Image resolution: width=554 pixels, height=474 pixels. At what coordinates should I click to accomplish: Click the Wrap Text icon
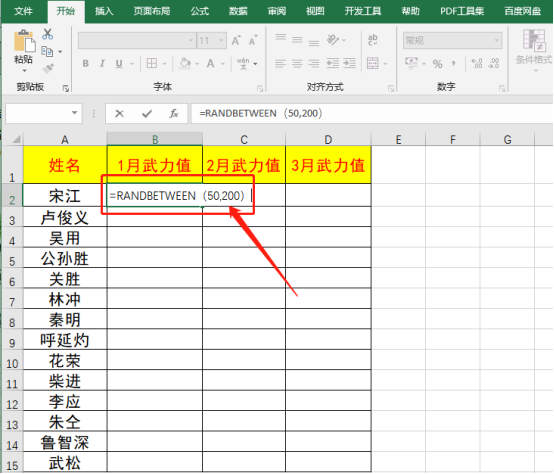pyautogui.click(x=372, y=40)
